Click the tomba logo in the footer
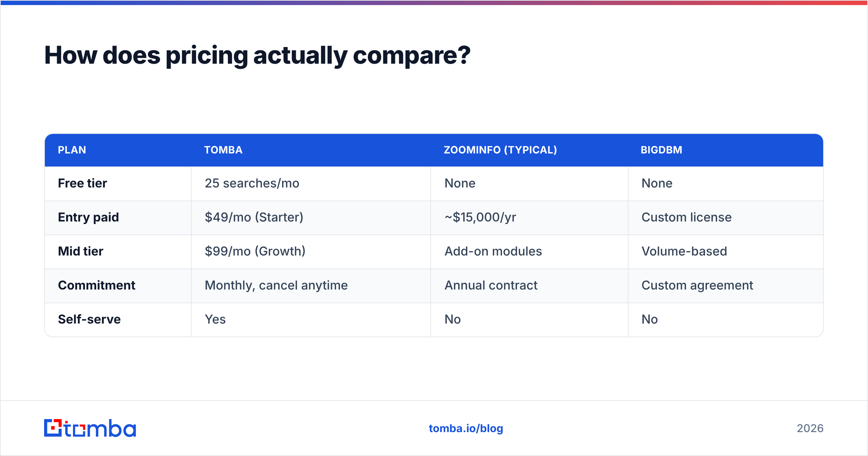 click(90, 428)
